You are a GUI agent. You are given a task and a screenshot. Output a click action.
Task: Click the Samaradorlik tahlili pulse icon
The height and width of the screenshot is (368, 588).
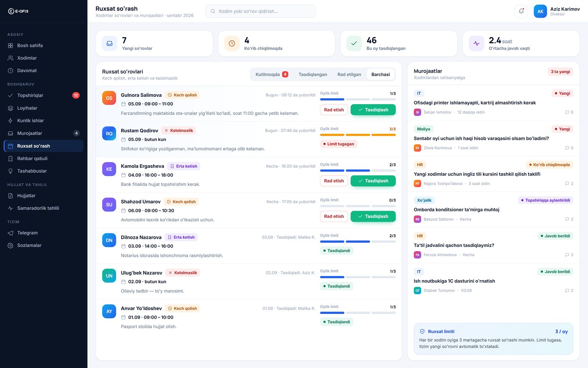click(10, 208)
